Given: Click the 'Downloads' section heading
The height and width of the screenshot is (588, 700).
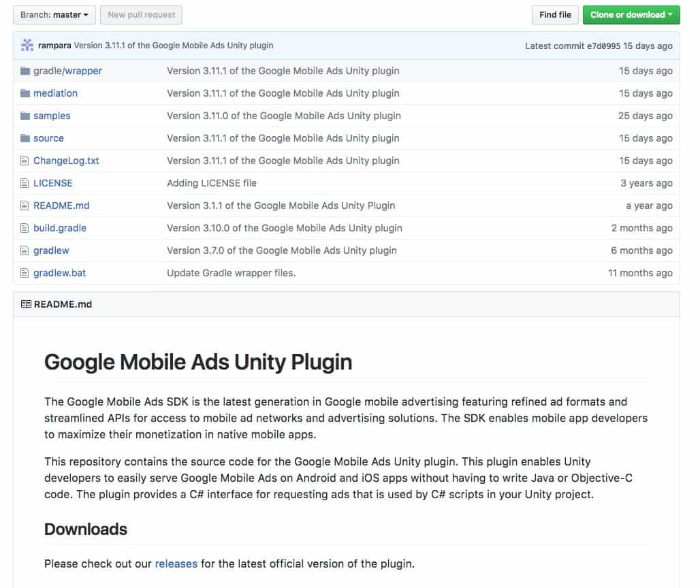Looking at the screenshot, I should click(x=86, y=529).
